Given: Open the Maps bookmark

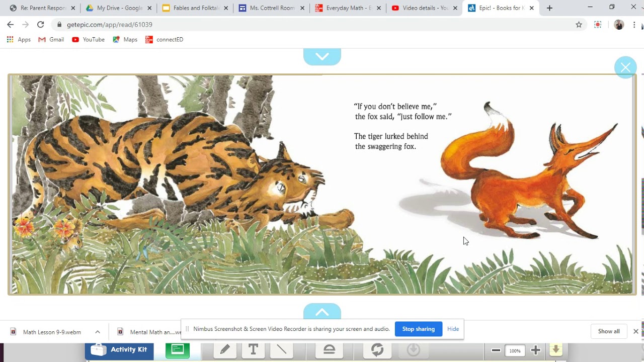Looking at the screenshot, I should pos(125,39).
